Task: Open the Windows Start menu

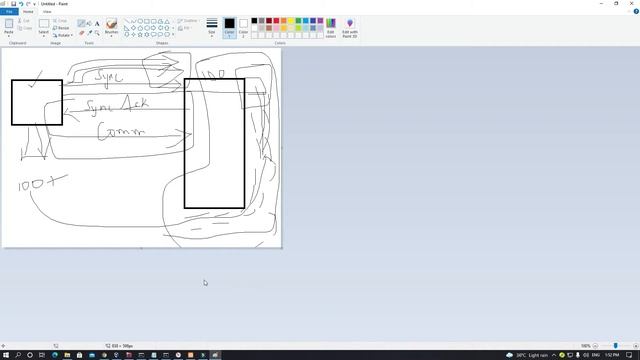Action: [x=6, y=355]
